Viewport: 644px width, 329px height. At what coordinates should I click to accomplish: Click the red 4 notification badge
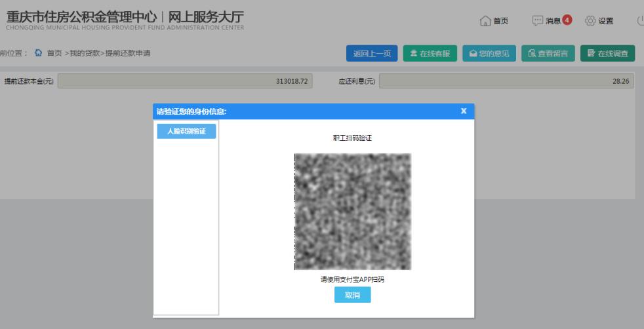pyautogui.click(x=567, y=19)
